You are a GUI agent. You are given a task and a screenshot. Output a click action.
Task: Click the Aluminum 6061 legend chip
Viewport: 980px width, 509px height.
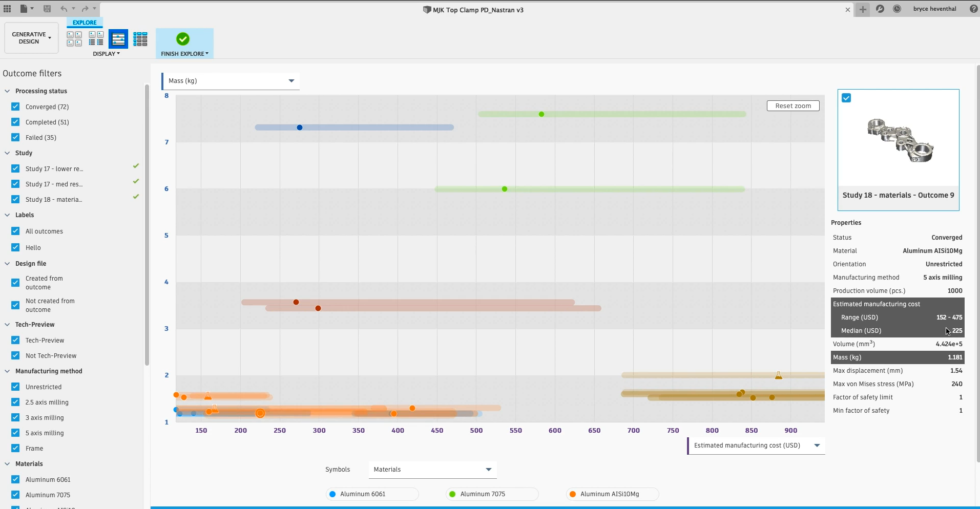[372, 494]
